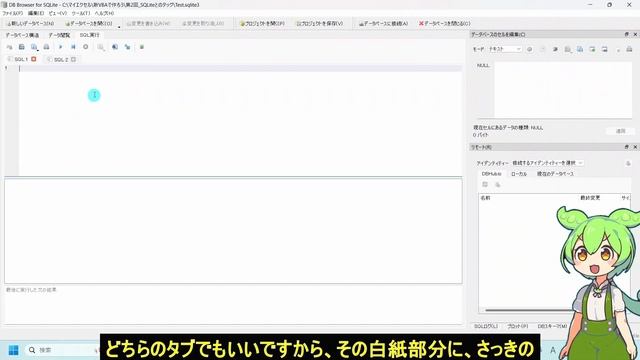The image size is (640, 360).
Task: Click 新しいデータベース(N) toolbar button
Action: point(31,24)
